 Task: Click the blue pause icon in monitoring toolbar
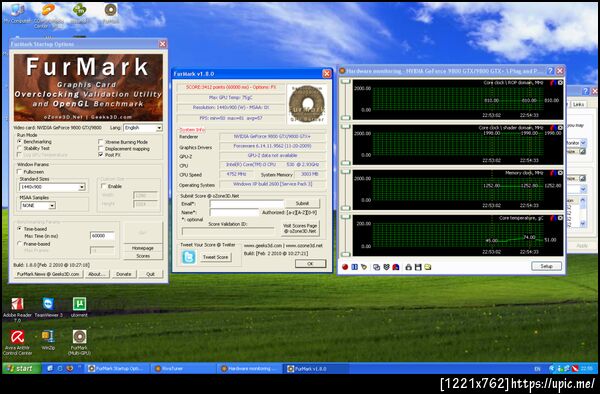pyautogui.click(x=354, y=267)
